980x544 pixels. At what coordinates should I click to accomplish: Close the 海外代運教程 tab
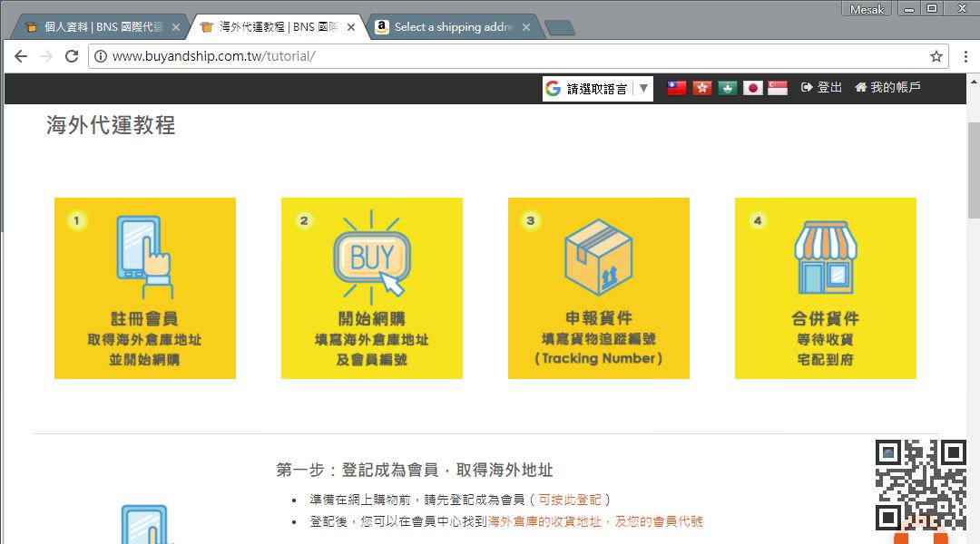pyautogui.click(x=351, y=27)
